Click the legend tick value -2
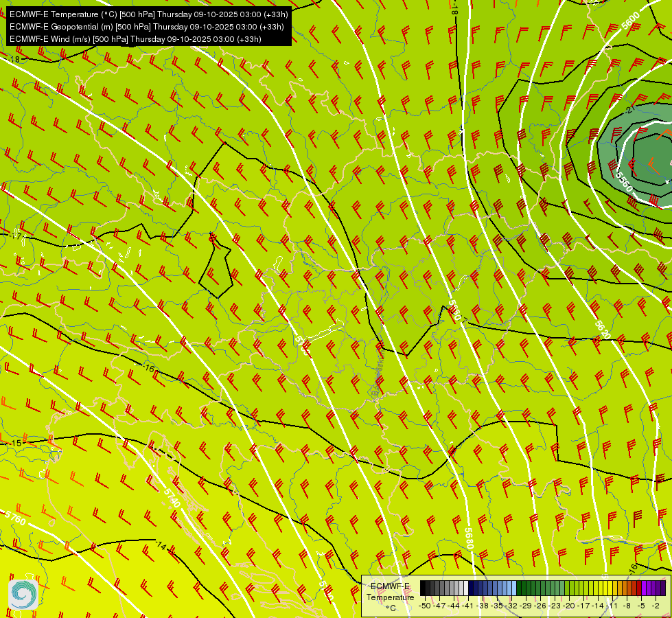The width and height of the screenshot is (672, 618). [656, 606]
